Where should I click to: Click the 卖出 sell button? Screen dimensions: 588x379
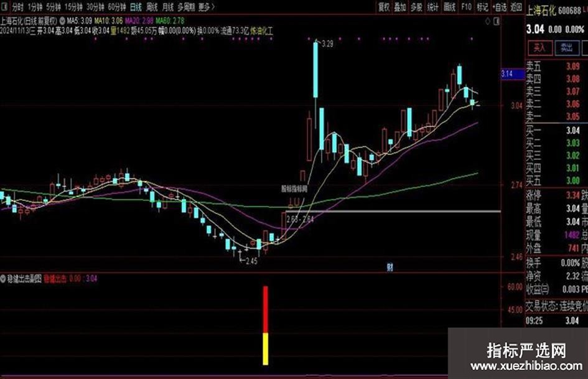(x=567, y=48)
